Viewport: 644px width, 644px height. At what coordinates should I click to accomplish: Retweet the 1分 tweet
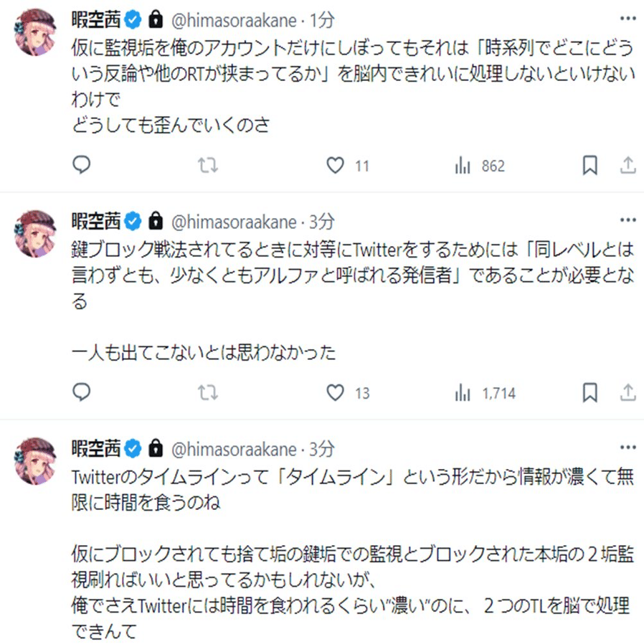(x=208, y=166)
